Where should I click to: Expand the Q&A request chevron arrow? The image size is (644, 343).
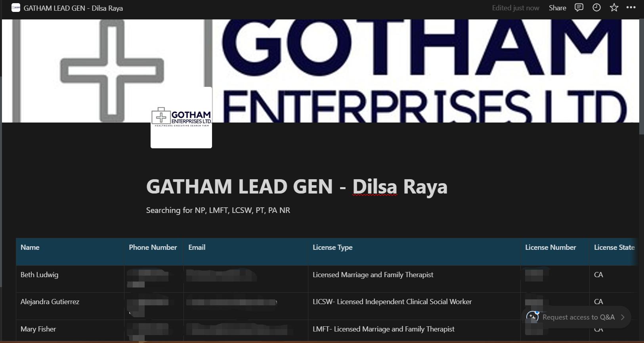(x=623, y=317)
